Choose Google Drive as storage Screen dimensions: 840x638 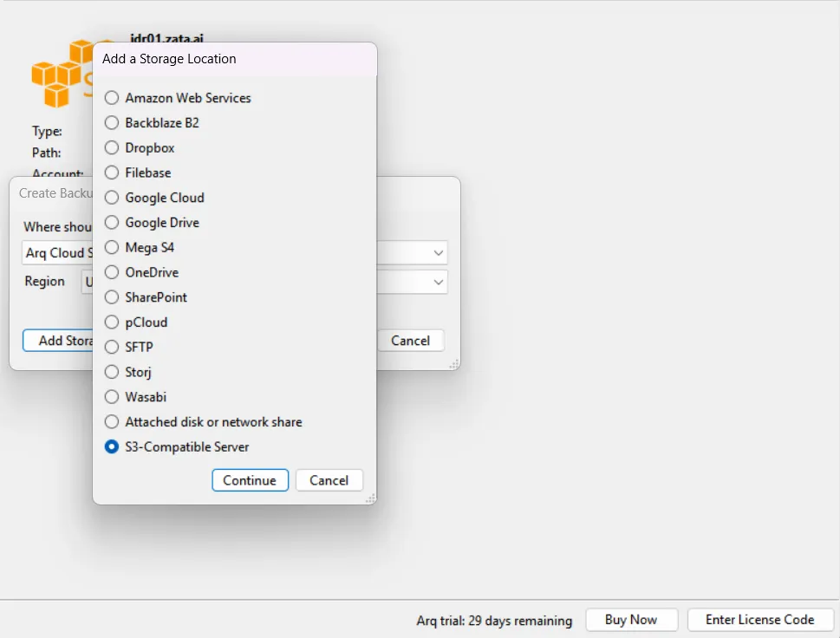112,222
